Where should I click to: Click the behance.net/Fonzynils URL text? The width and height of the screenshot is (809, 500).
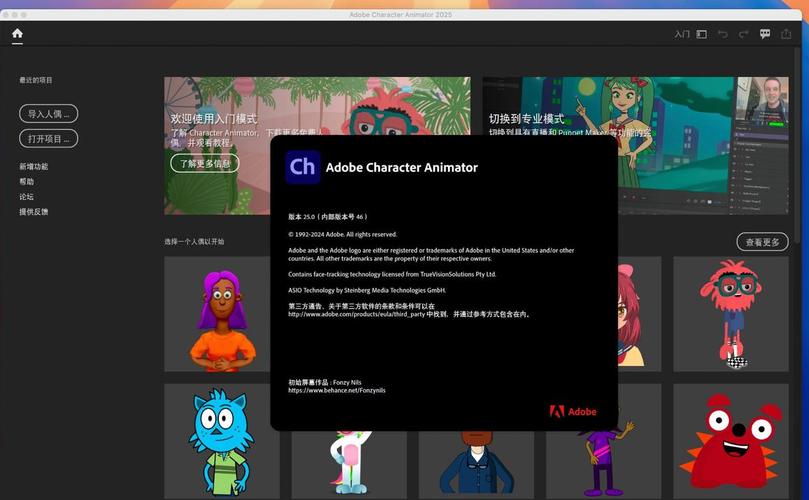(x=336, y=391)
